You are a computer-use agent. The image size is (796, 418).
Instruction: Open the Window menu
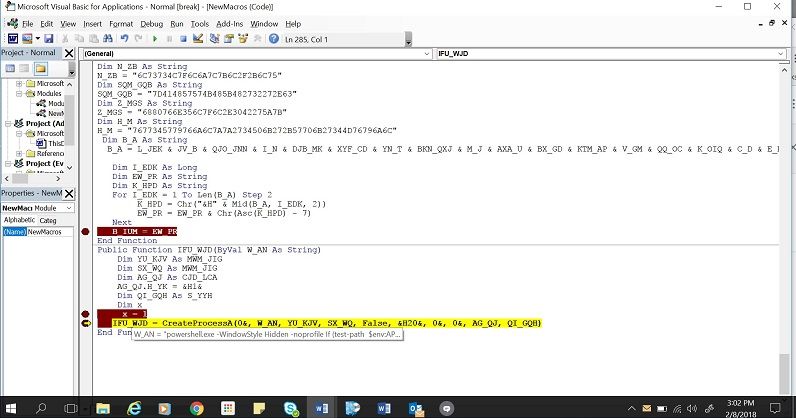pyautogui.click(x=264, y=24)
